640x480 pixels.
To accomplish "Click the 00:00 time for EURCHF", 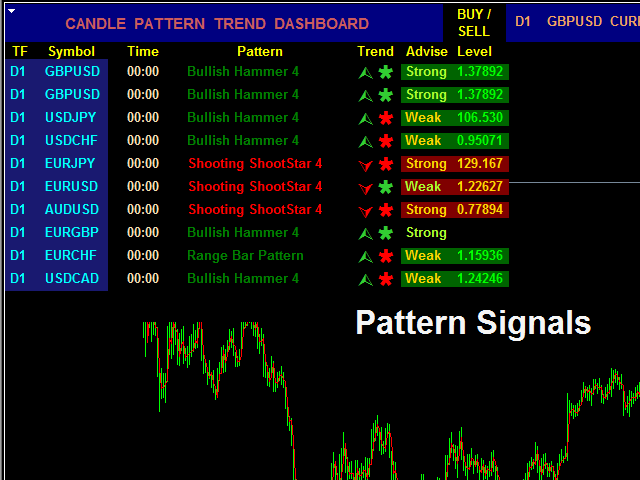I will (143, 255).
